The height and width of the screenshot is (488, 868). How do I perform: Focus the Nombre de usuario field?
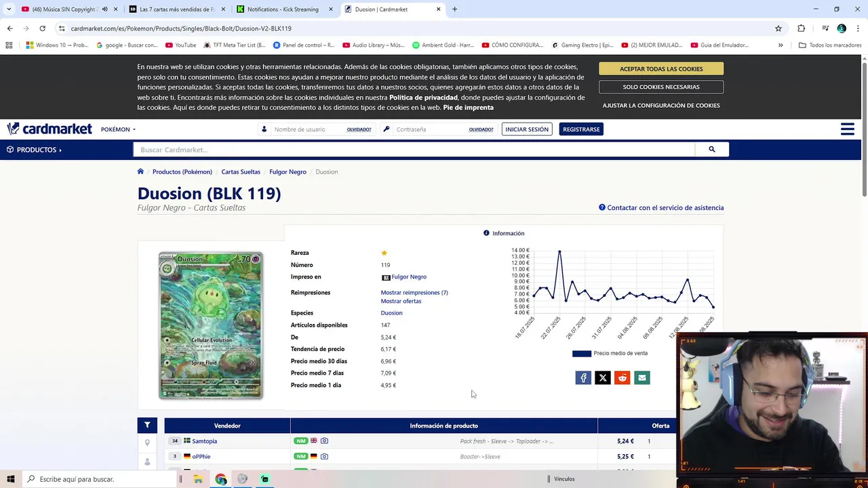(x=309, y=129)
